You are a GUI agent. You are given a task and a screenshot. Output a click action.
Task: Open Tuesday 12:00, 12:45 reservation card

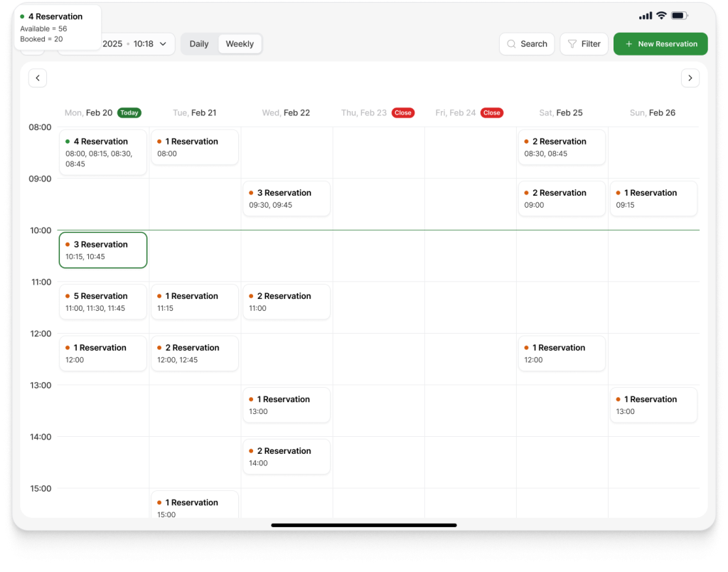195,354
